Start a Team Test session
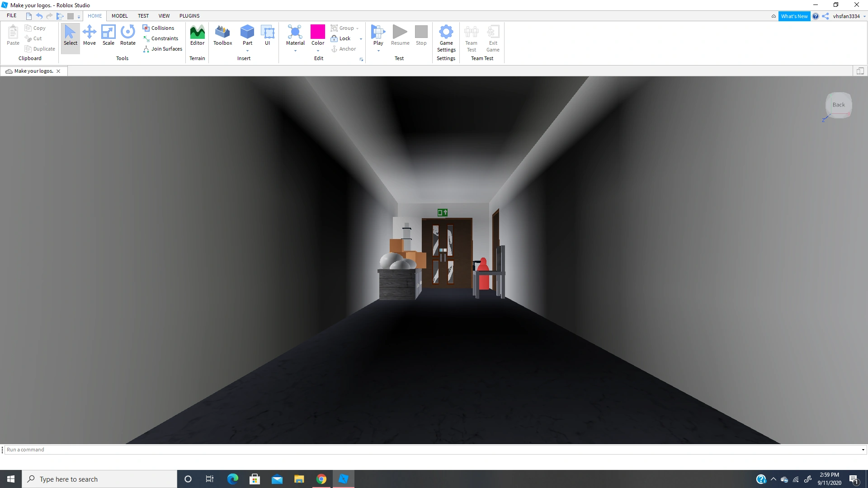Image resolution: width=868 pixels, height=488 pixels. pos(472,38)
